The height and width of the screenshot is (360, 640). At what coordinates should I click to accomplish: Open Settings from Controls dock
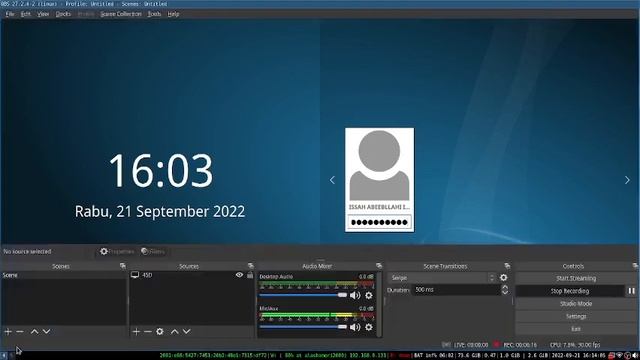pyautogui.click(x=576, y=316)
